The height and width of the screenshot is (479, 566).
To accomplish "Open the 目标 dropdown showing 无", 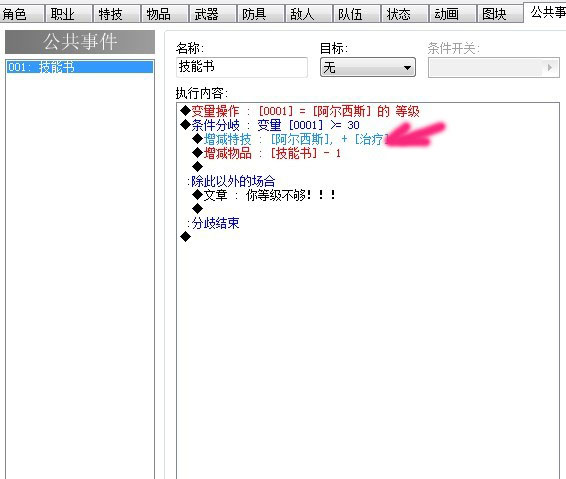I will coord(368,68).
